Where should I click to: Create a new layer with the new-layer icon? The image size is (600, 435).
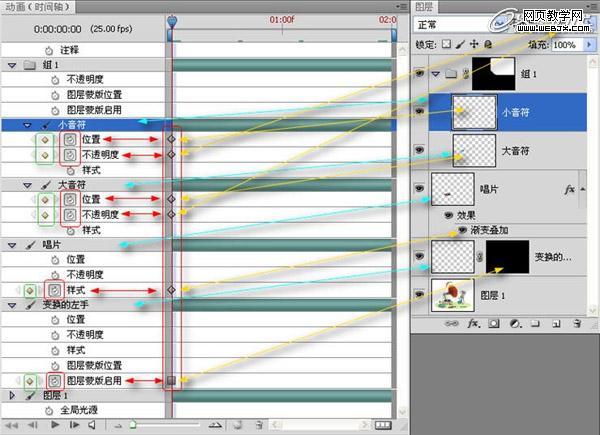pyautogui.click(x=555, y=324)
